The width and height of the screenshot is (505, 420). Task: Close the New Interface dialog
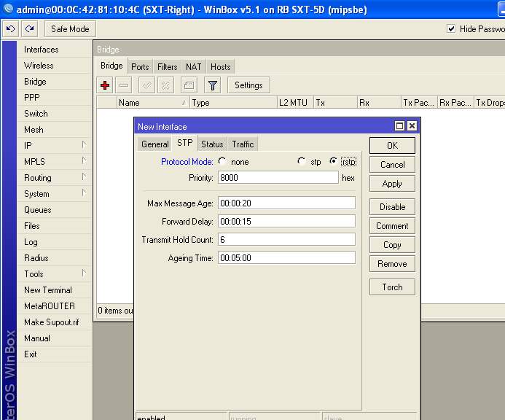coord(412,125)
